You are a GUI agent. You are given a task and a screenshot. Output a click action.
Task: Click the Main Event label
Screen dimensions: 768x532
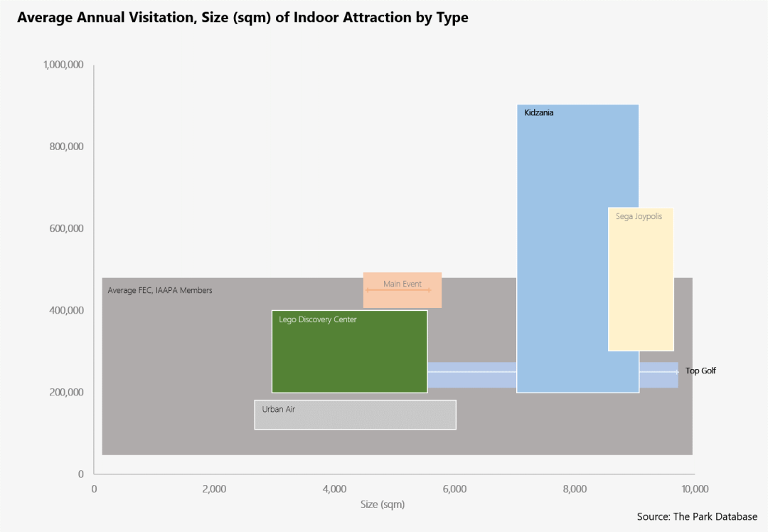point(402,284)
